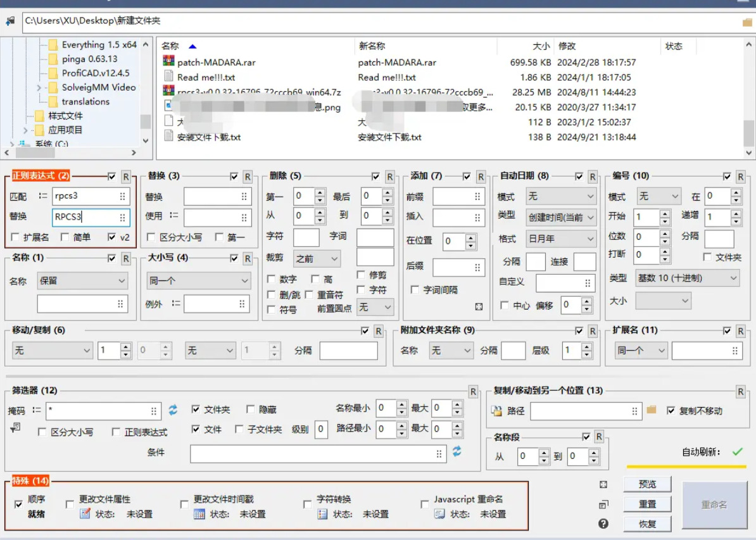Expand SolveigMM Video tree node
The image size is (756, 540).
point(39,88)
